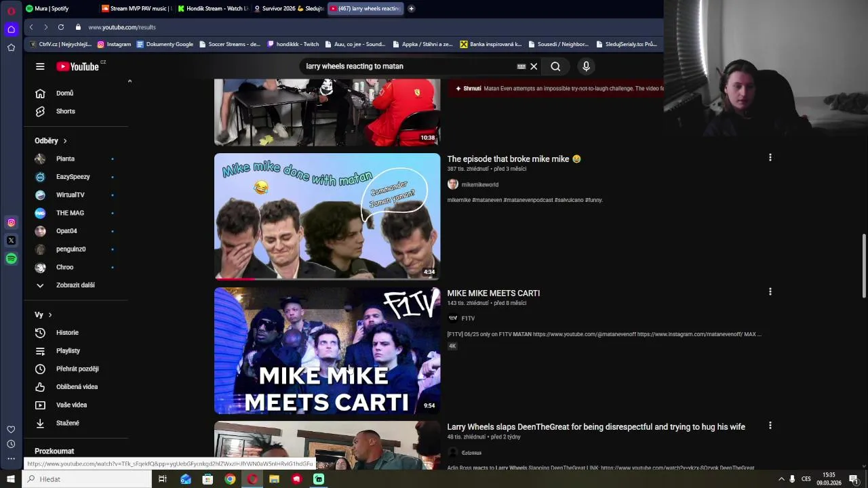Viewport: 868px width, 488px height.
Task: Open options for "MIKE MIKE MEETS CARTI"
Action: (x=770, y=292)
